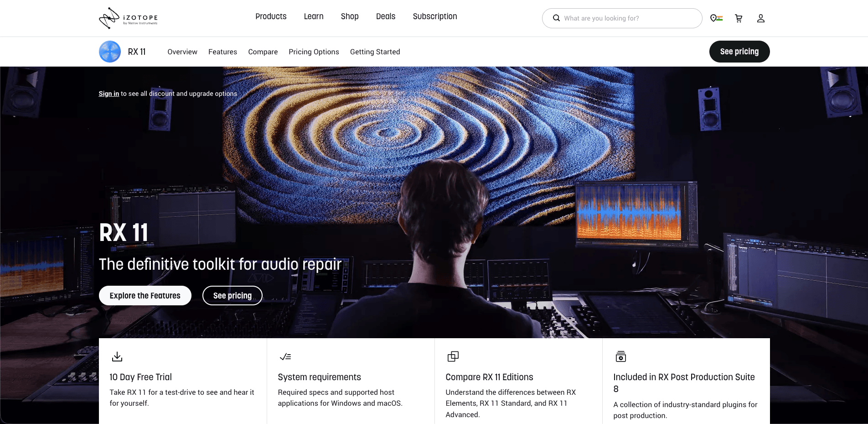
Task: Open the Products menu
Action: [271, 16]
